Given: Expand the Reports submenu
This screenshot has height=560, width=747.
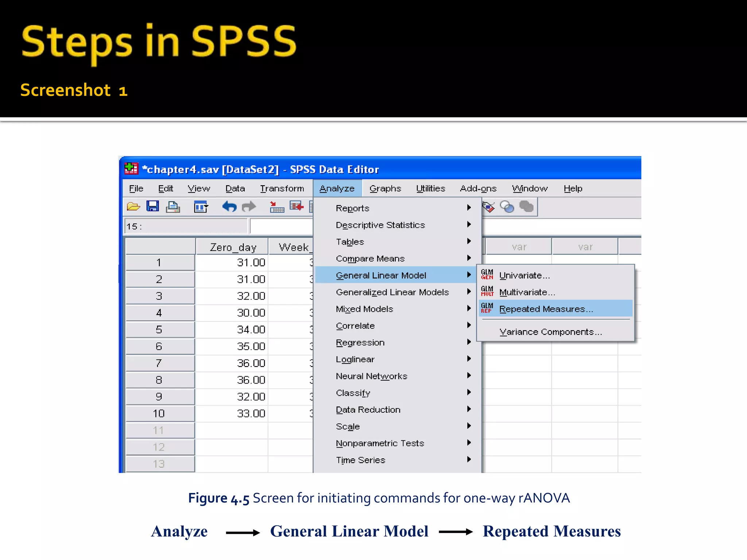Looking at the screenshot, I should 398,208.
